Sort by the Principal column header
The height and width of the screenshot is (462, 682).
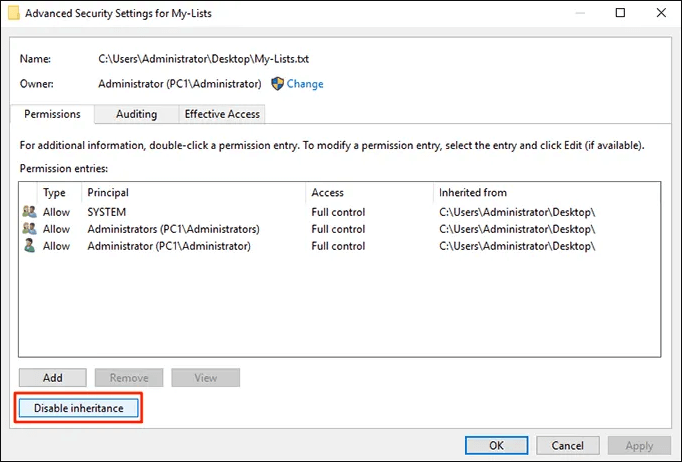(108, 192)
